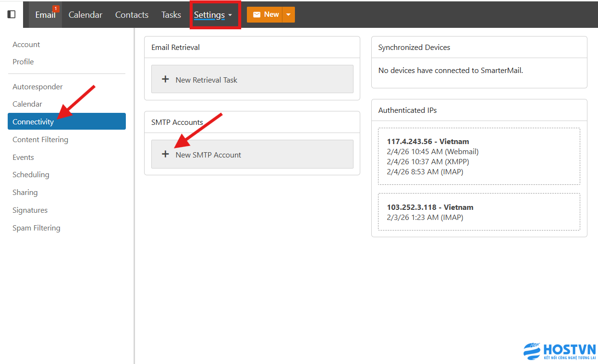Click the envelope icon on New button
598x364 pixels.
pos(256,14)
